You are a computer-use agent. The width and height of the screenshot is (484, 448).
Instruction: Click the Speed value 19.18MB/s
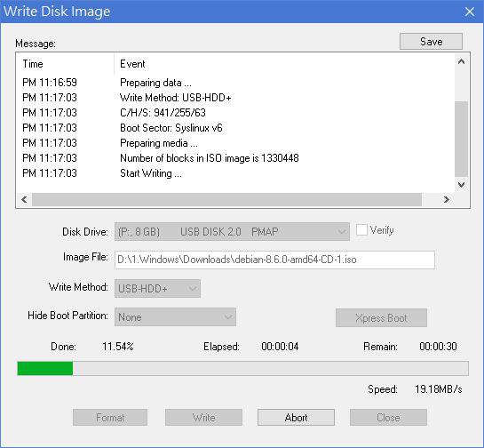pyautogui.click(x=439, y=389)
